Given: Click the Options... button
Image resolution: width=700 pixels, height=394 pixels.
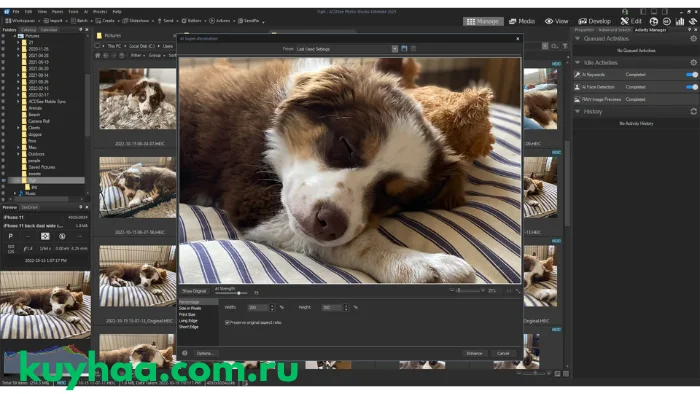Looking at the screenshot, I should pyautogui.click(x=205, y=353).
